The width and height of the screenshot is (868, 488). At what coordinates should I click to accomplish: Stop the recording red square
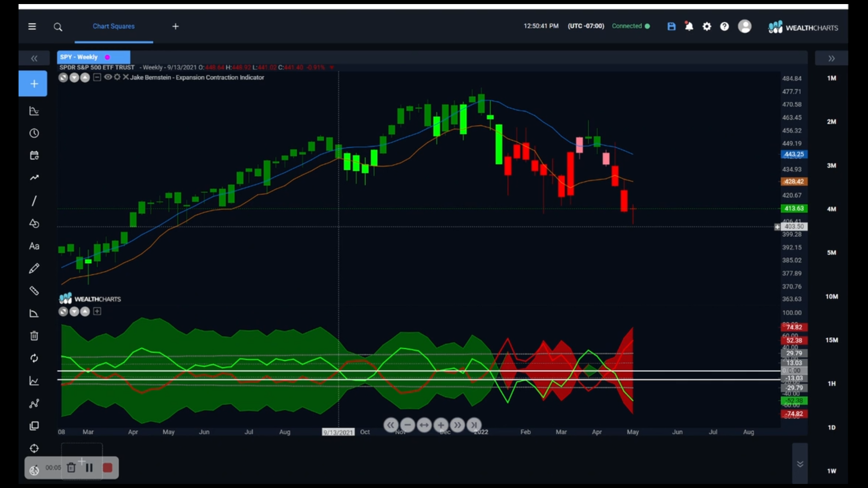coord(108,468)
